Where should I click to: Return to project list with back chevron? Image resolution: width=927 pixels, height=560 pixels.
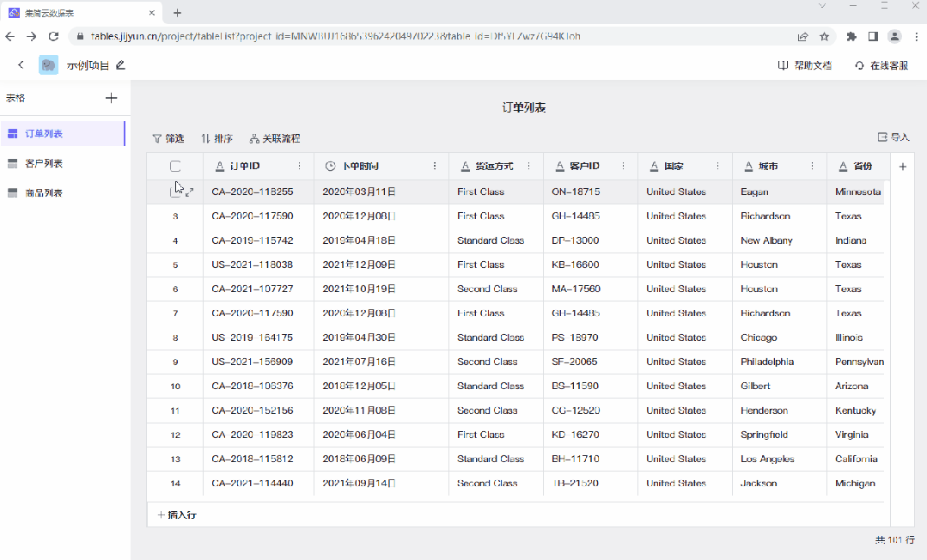(21, 65)
